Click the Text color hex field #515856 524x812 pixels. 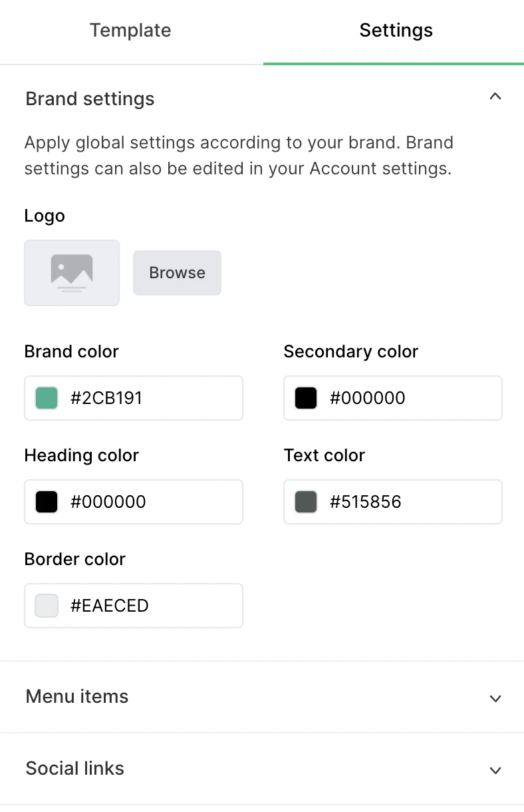point(411,502)
